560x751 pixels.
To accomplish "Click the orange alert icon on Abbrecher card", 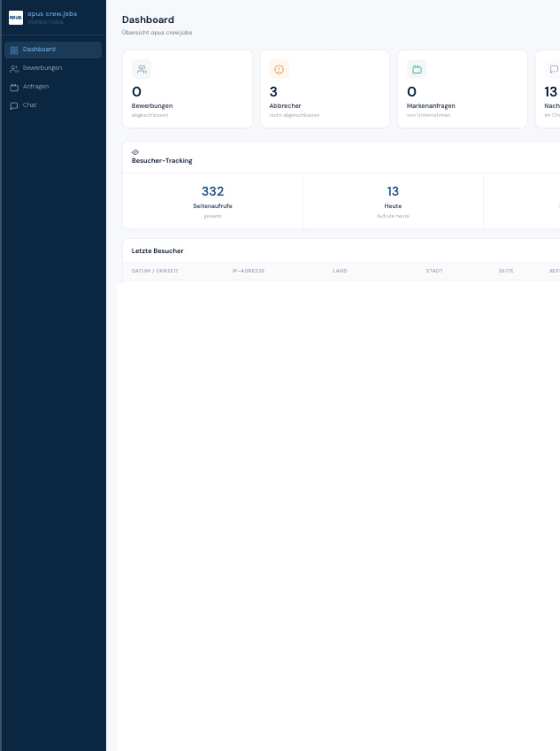I will click(279, 69).
